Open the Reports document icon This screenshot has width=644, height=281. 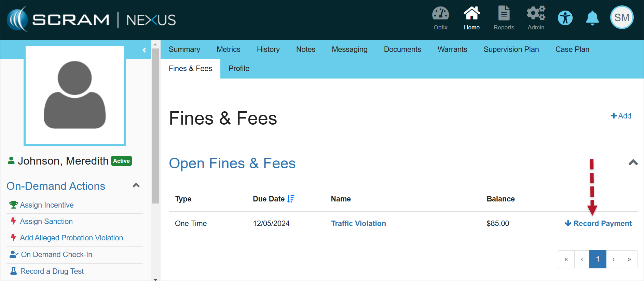pos(504,14)
